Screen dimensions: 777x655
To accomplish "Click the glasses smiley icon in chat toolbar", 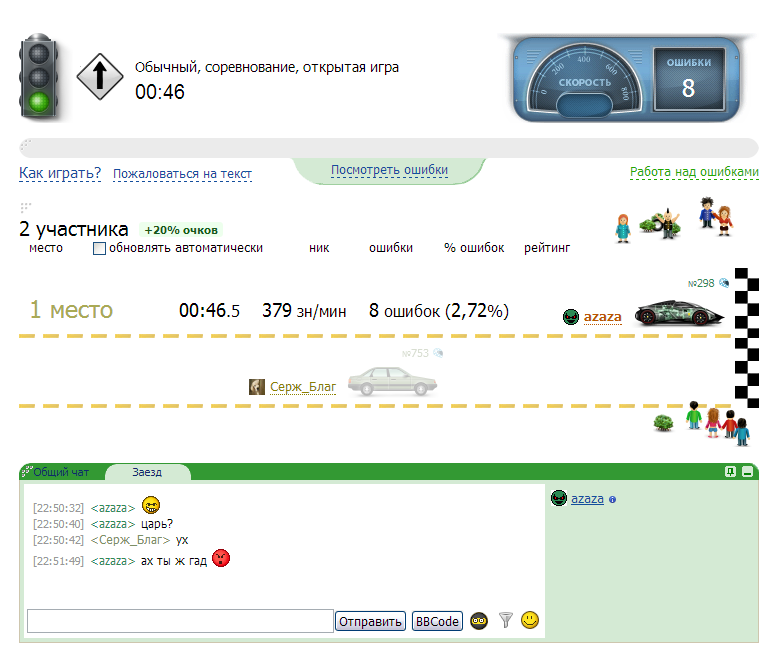I will [479, 621].
